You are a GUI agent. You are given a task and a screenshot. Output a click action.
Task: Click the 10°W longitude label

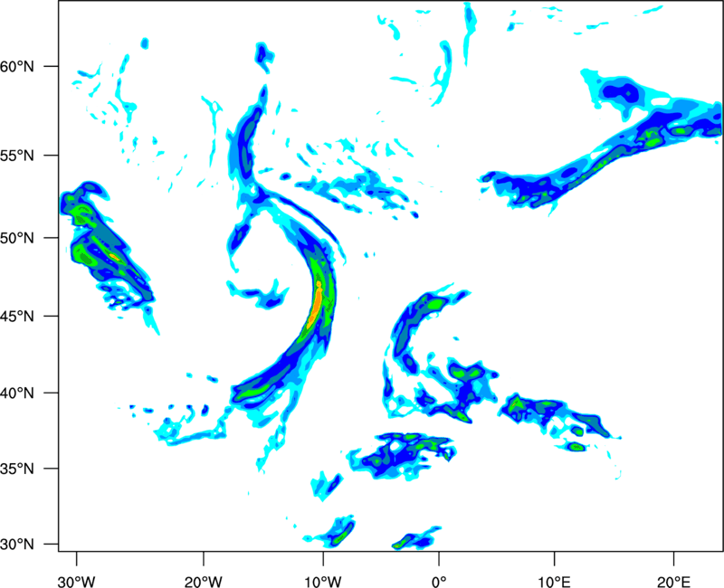pos(322,580)
